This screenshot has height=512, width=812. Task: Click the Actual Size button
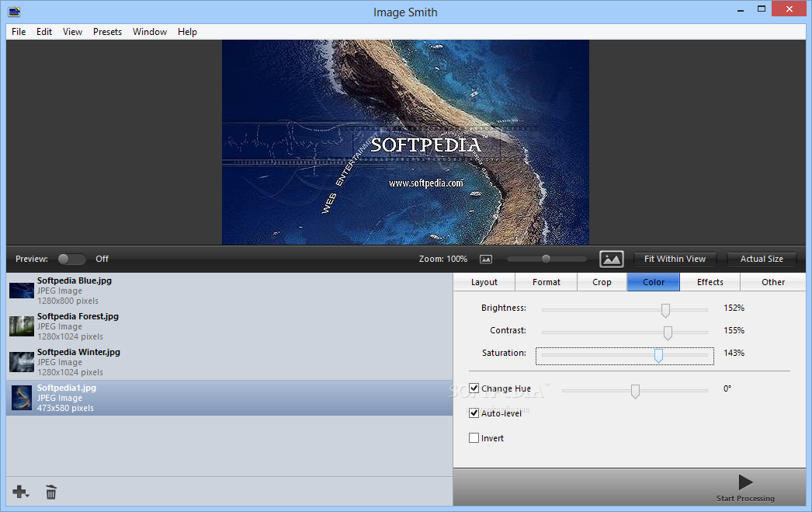coord(762,259)
